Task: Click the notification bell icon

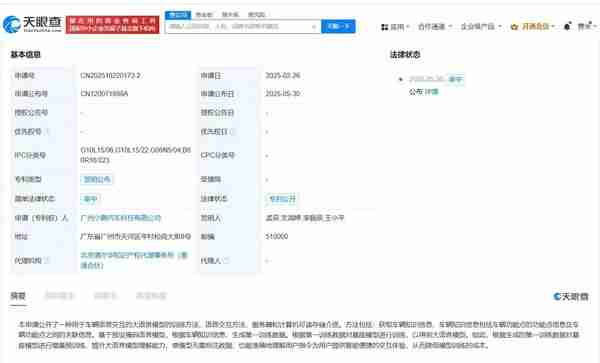Action: click(567, 26)
